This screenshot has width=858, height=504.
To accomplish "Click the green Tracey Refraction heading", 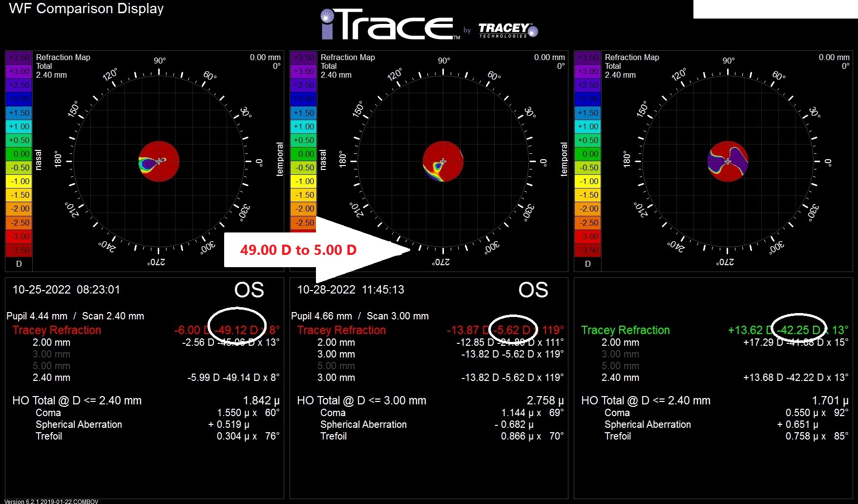I will click(x=625, y=330).
